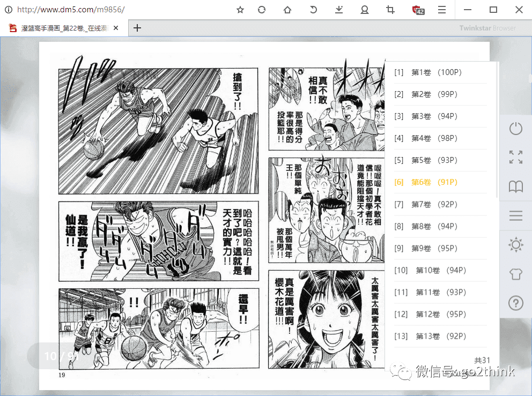Open volume 第2卷 (99P)
The image size is (532, 396).
440,94
